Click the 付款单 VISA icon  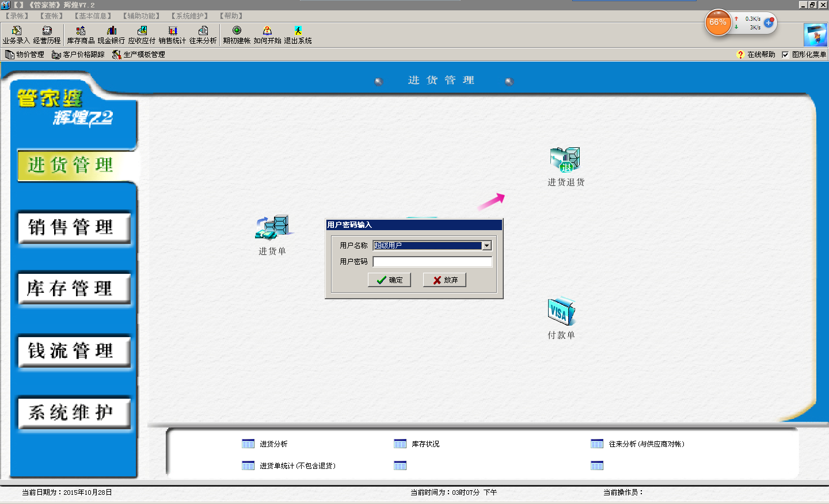click(561, 312)
